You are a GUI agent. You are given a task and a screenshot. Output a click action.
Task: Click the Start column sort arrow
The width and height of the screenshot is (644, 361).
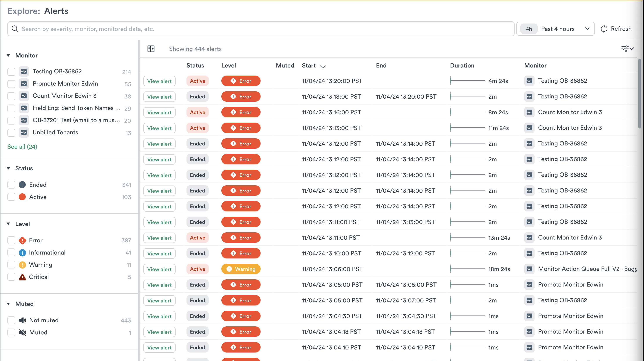tap(323, 66)
